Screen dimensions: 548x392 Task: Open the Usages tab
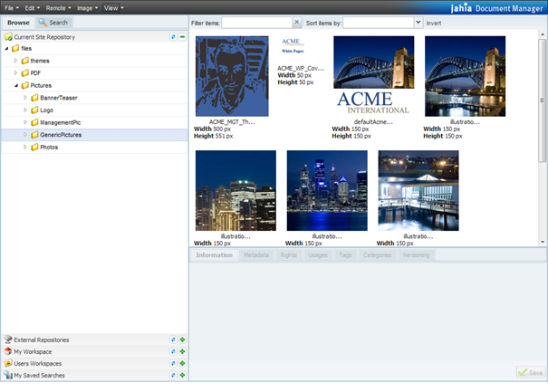pyautogui.click(x=318, y=255)
